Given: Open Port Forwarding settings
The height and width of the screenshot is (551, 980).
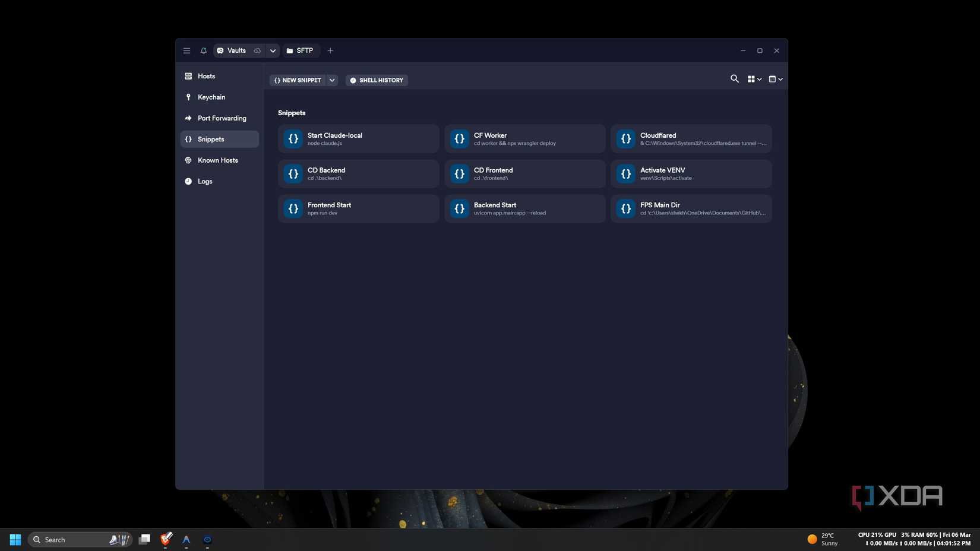Looking at the screenshot, I should [x=222, y=118].
